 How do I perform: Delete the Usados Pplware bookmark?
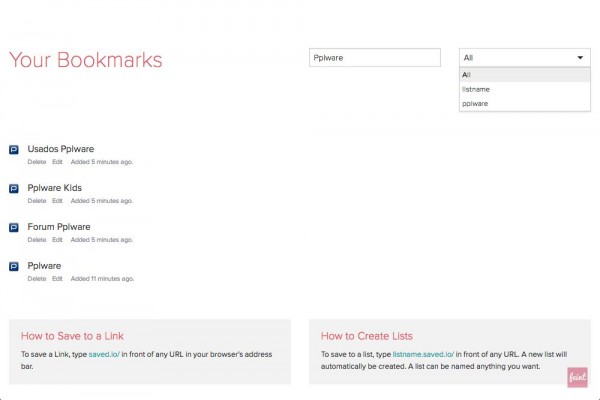point(37,162)
